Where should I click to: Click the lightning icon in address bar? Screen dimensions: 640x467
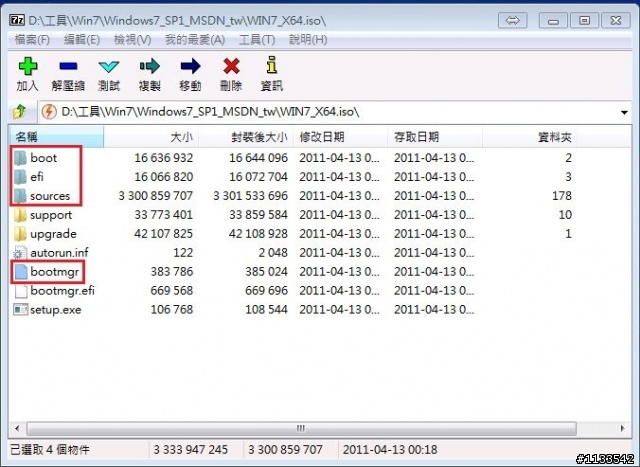tap(49, 111)
